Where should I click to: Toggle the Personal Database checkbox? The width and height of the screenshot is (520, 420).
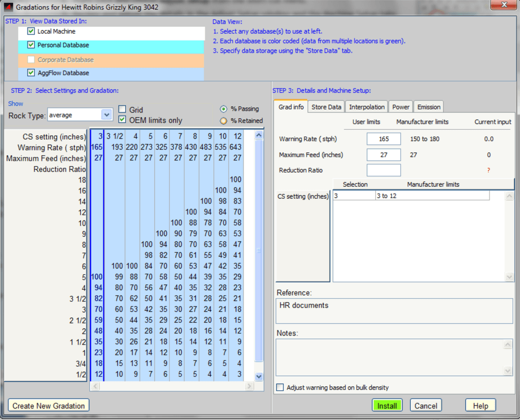coord(31,45)
